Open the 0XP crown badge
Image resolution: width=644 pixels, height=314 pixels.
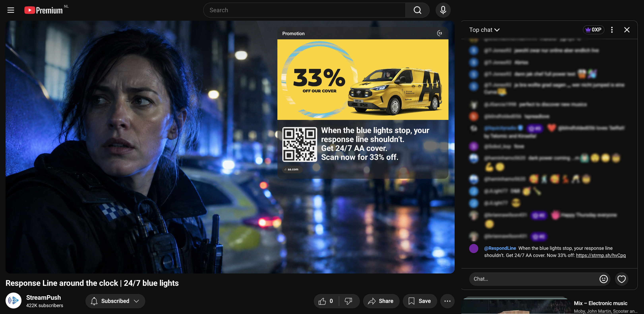pyautogui.click(x=594, y=30)
